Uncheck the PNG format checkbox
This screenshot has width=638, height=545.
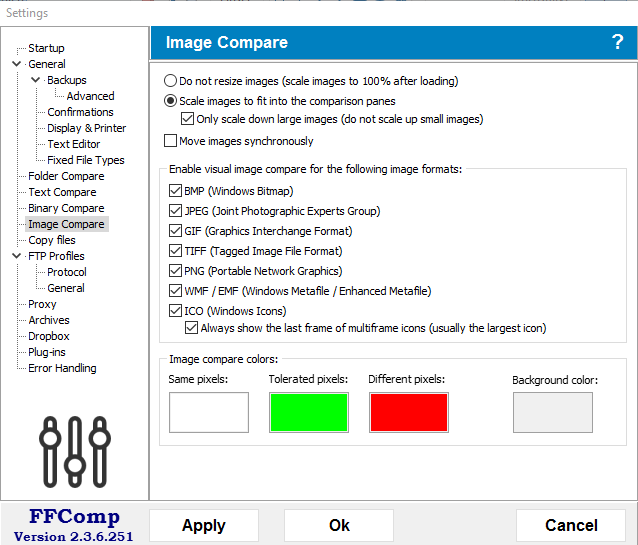pyautogui.click(x=176, y=271)
